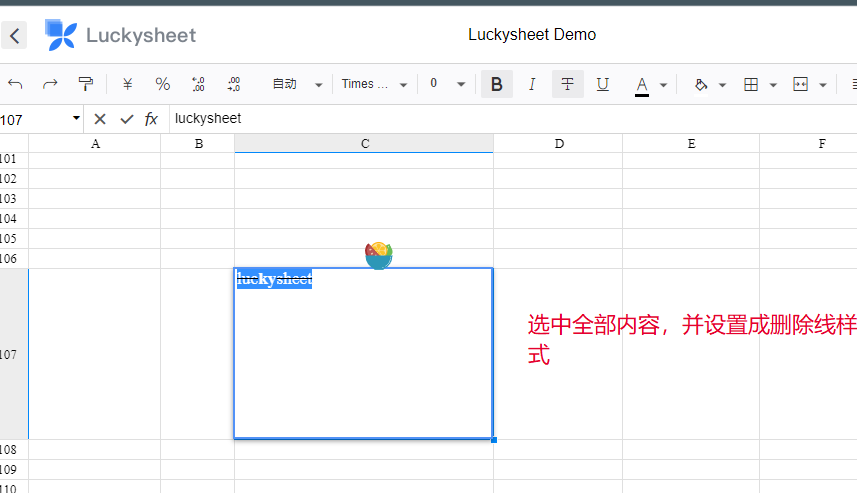Go back using the left chevron button

click(14, 36)
